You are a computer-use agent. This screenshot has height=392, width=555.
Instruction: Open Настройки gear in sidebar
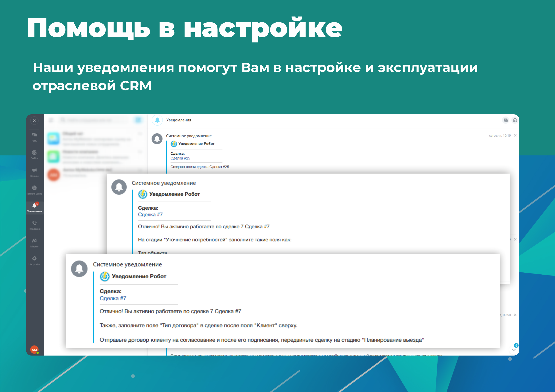click(34, 260)
